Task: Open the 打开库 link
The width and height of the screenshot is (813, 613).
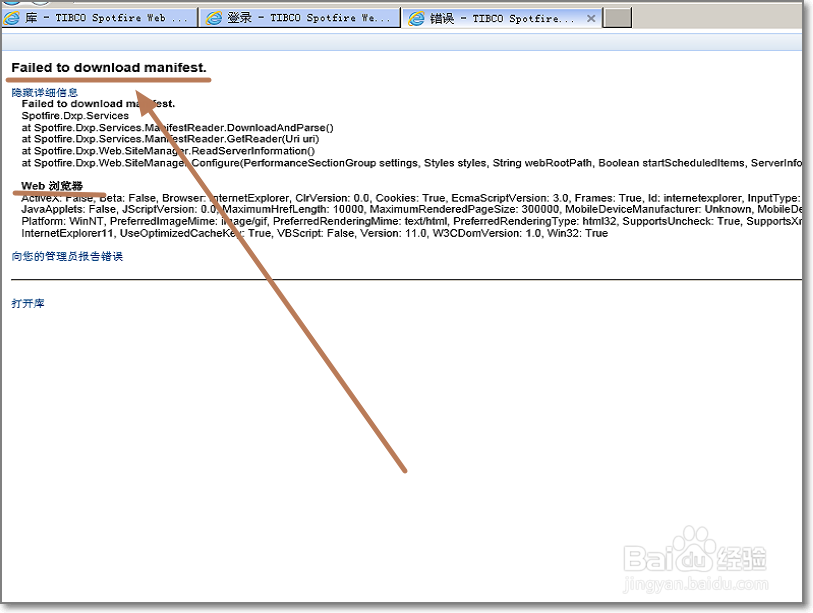Action: pyautogui.click(x=28, y=303)
